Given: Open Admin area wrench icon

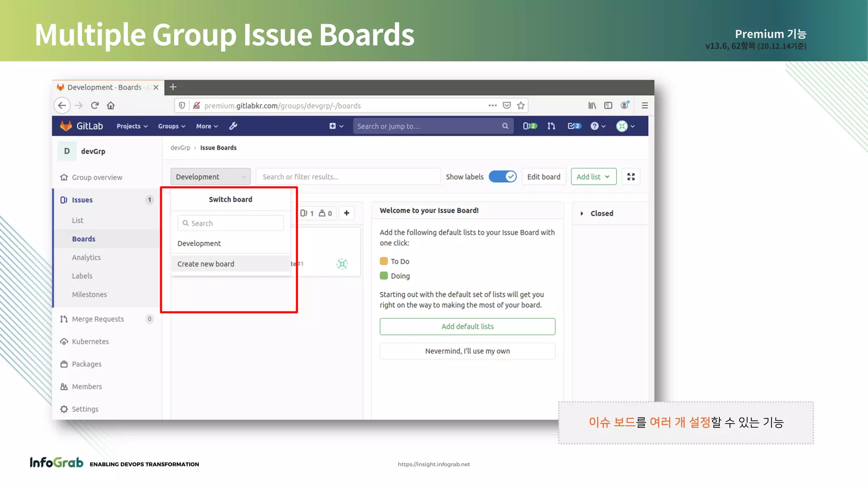Looking at the screenshot, I should [233, 126].
